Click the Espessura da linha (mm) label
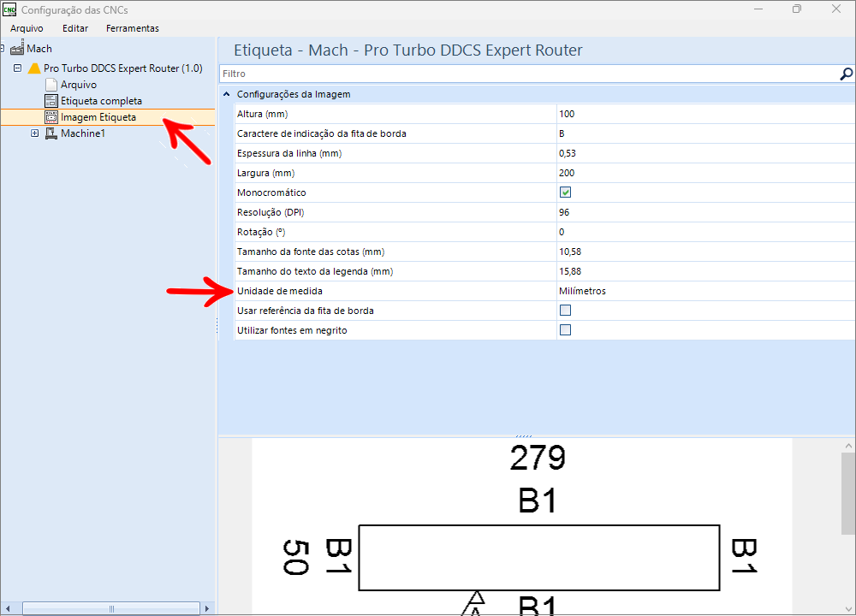856x616 pixels. (289, 153)
